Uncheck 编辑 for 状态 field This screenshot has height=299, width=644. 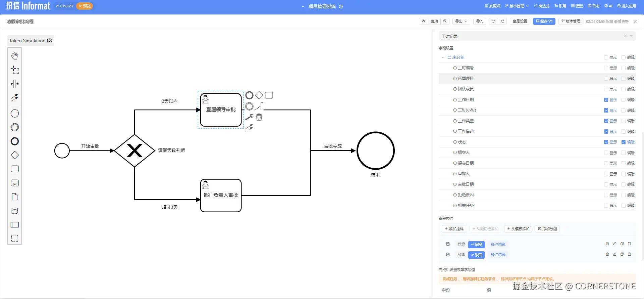pos(624,142)
